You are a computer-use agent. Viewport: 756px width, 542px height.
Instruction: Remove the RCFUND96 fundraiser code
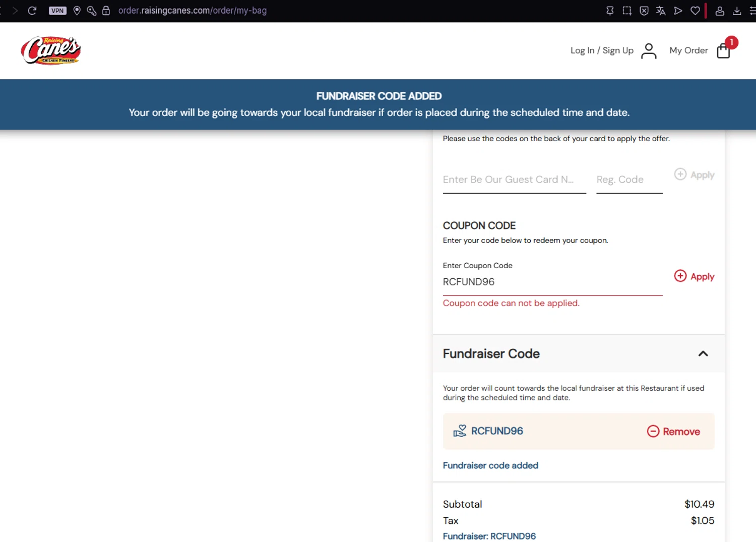click(x=673, y=432)
